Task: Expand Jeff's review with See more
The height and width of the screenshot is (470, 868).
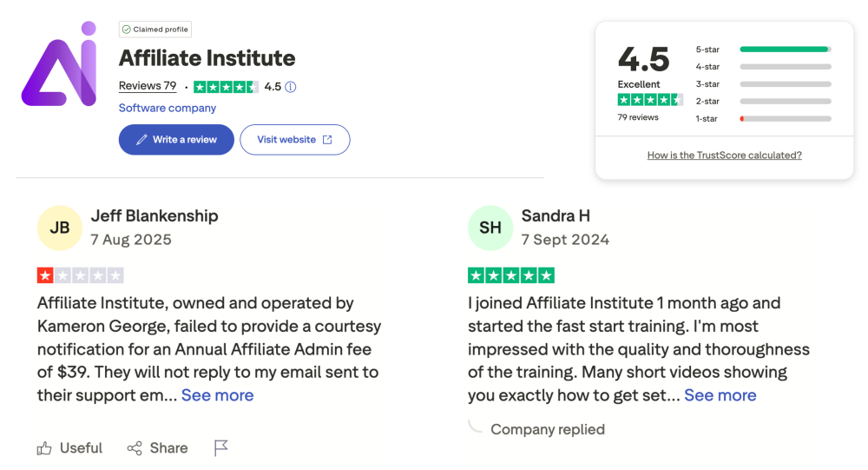Action: click(x=217, y=395)
